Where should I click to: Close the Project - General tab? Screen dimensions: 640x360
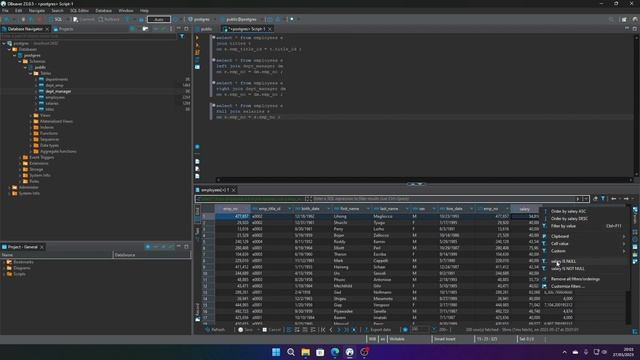pos(42,247)
